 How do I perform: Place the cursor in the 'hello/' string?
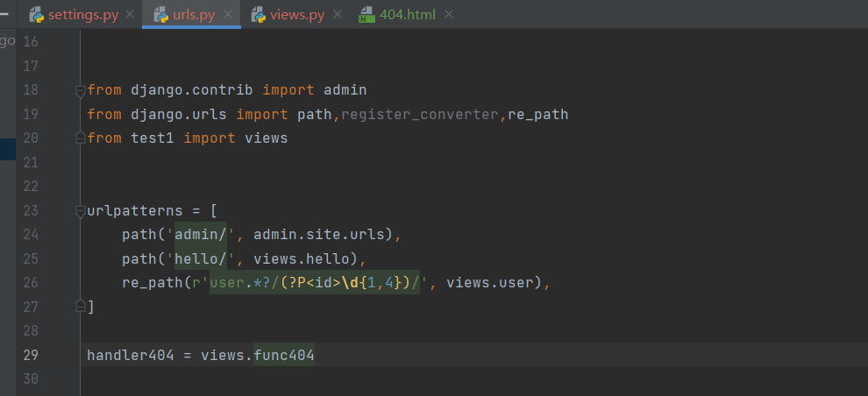click(x=201, y=258)
